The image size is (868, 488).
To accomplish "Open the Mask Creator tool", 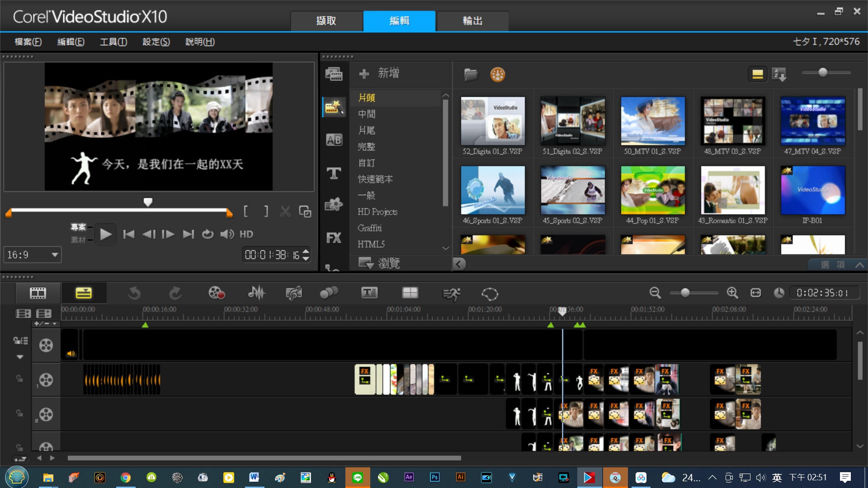I will pyautogui.click(x=490, y=294).
